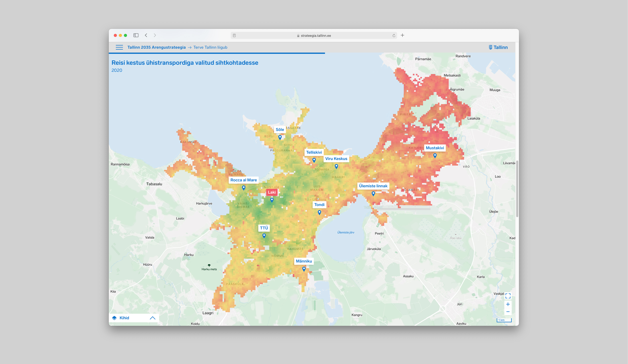
Task: Click the Safari sidebar toggle icon
Action: pyautogui.click(x=136, y=35)
